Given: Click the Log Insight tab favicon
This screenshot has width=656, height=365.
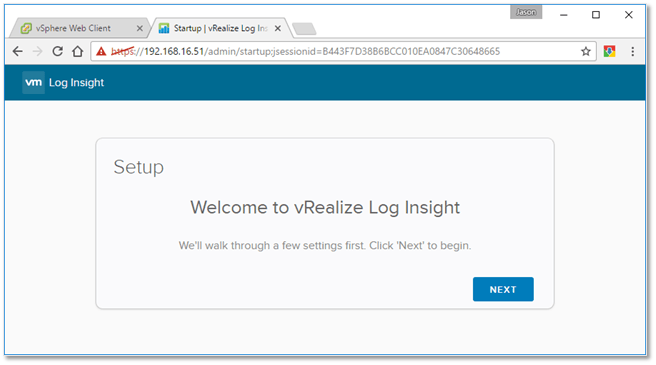Looking at the screenshot, I should pos(164,28).
